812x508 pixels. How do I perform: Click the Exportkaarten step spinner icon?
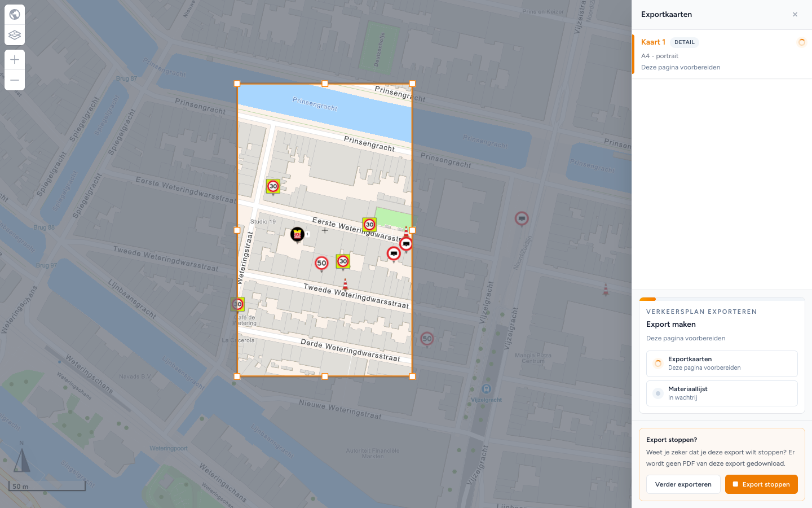658,364
